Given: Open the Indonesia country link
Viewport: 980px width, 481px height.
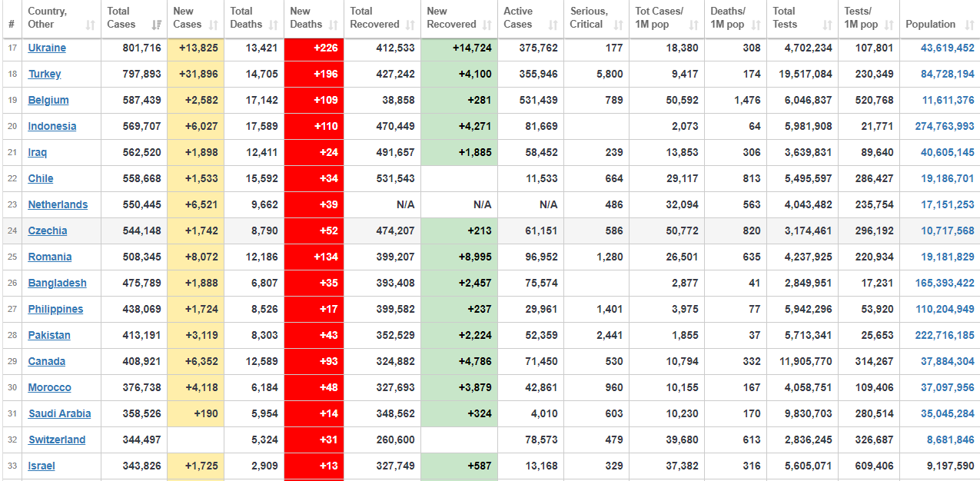Looking at the screenshot, I should 52,126.
